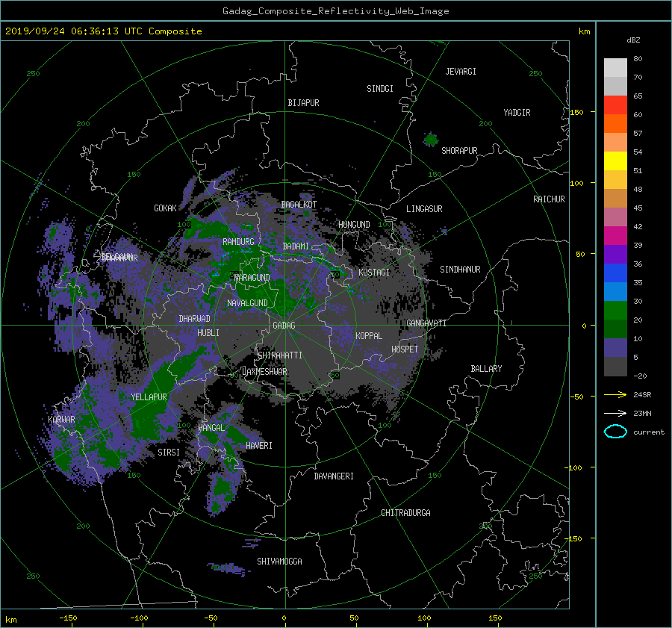Select the gray 5 dBZ legend swatch
The width and height of the screenshot is (672, 628).
pyautogui.click(x=615, y=366)
